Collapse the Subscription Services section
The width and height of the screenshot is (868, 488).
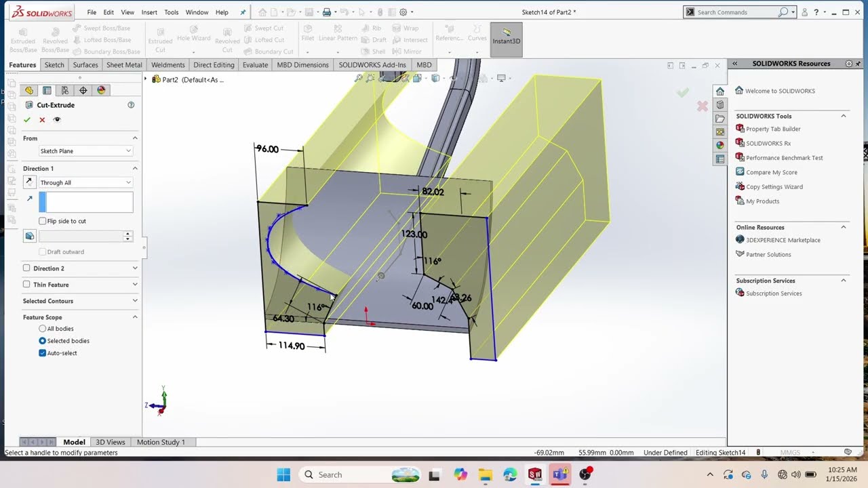point(844,281)
